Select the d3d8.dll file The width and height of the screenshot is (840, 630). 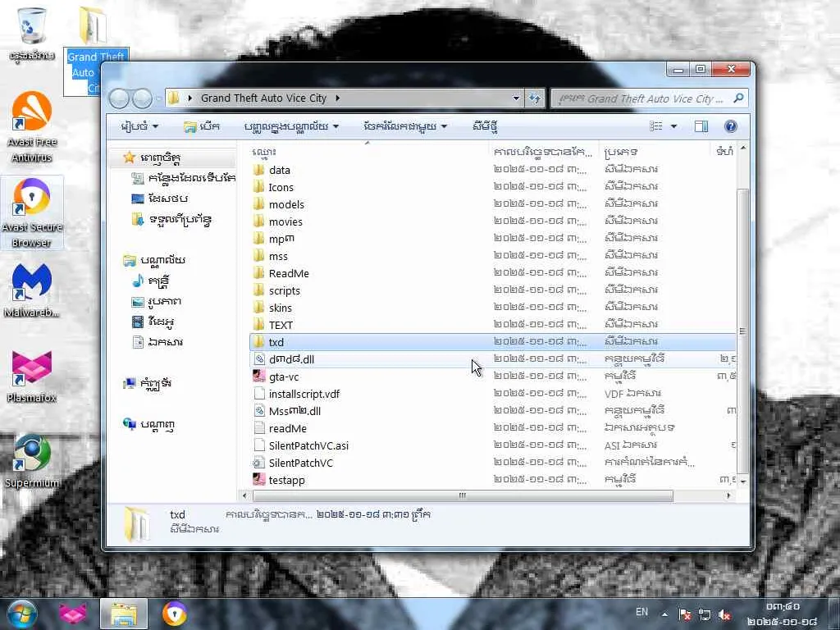492,359
